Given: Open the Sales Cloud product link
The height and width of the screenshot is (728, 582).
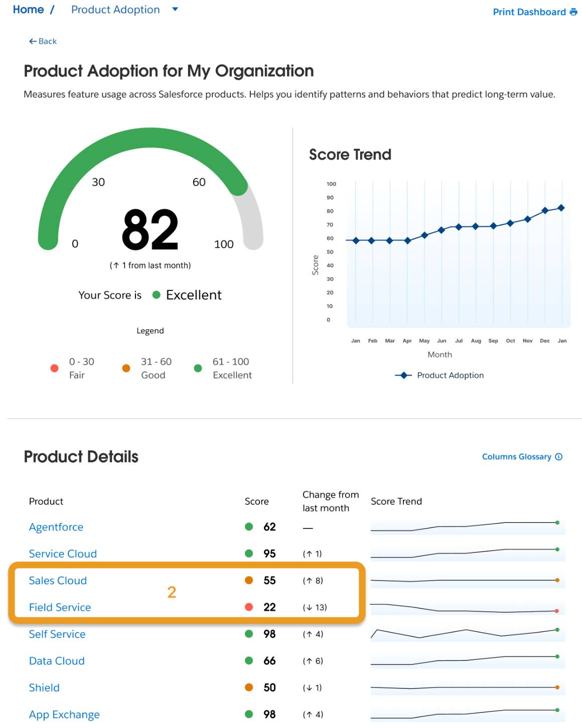Looking at the screenshot, I should (58, 581).
